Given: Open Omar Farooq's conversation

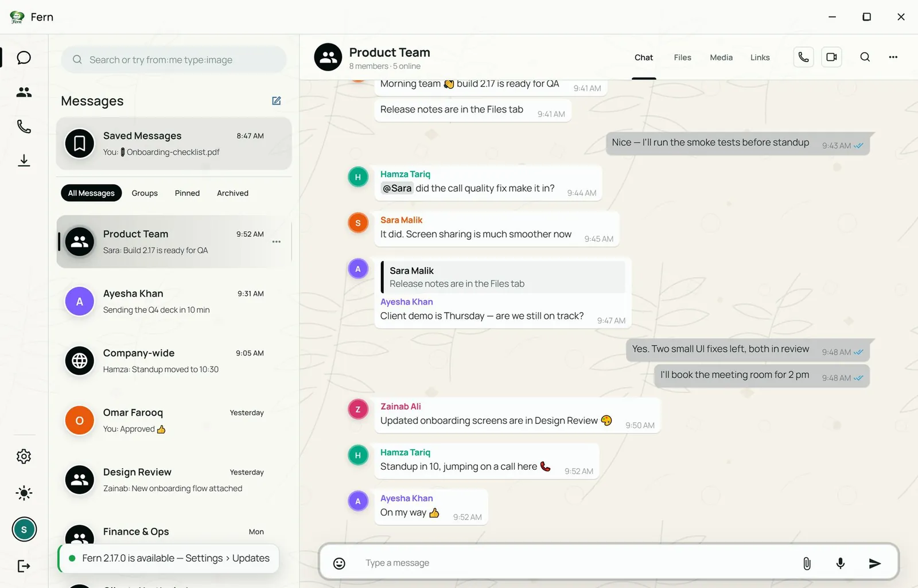Looking at the screenshot, I should 174,420.
